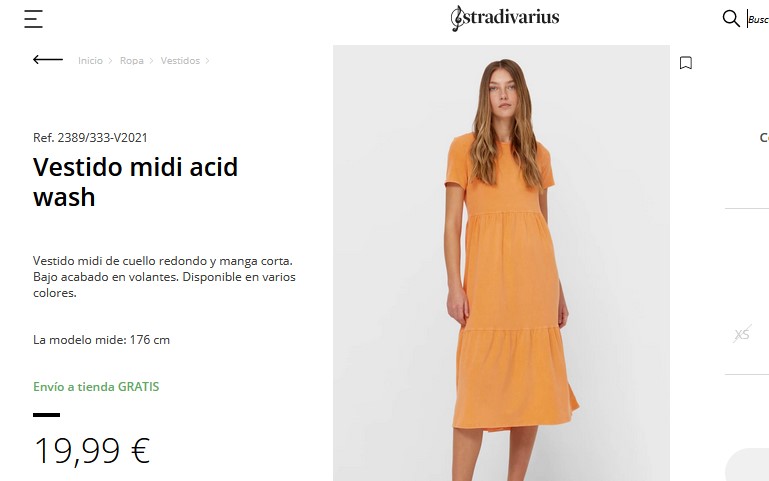Open the Ropa breadcrumb link
The width and height of the screenshot is (769, 481).
(131, 61)
